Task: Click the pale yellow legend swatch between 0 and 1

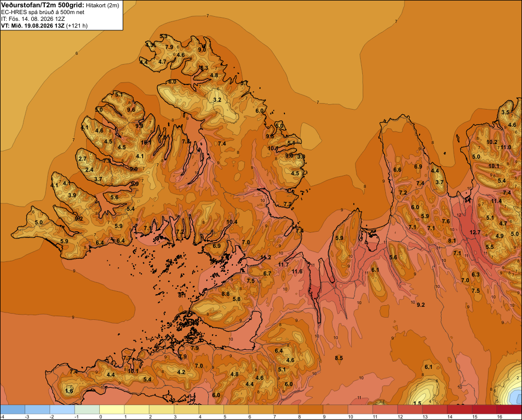Action: tap(112, 409)
